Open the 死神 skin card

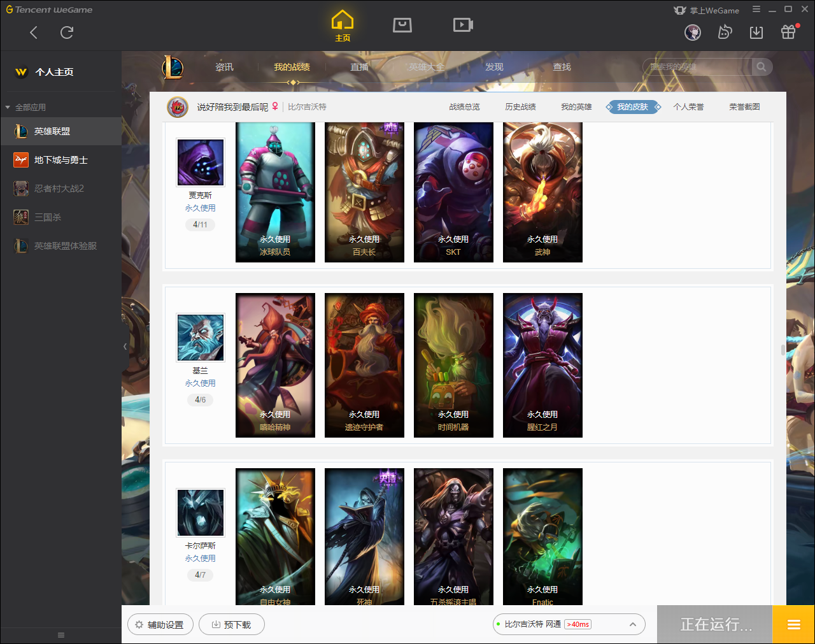point(364,536)
